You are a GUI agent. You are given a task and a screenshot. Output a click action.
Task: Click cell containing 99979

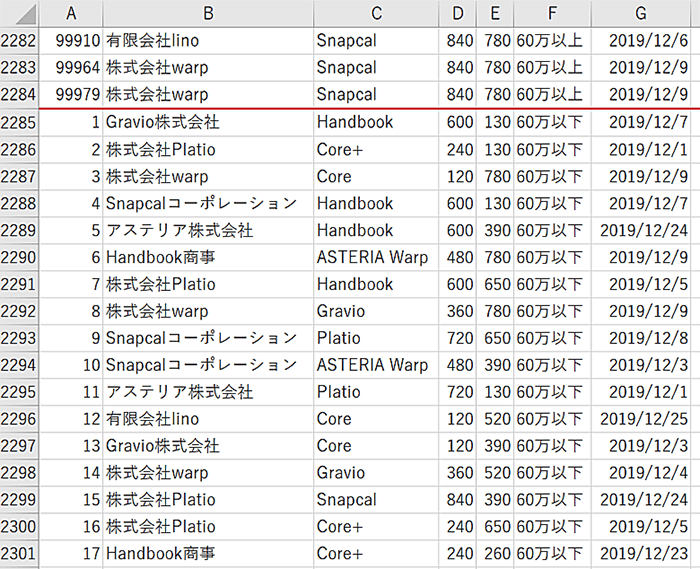(71, 95)
